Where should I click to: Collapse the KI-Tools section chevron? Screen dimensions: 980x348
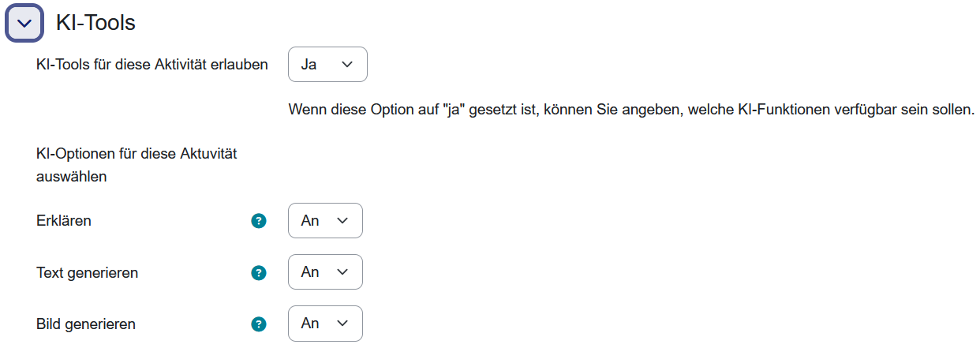click(24, 24)
